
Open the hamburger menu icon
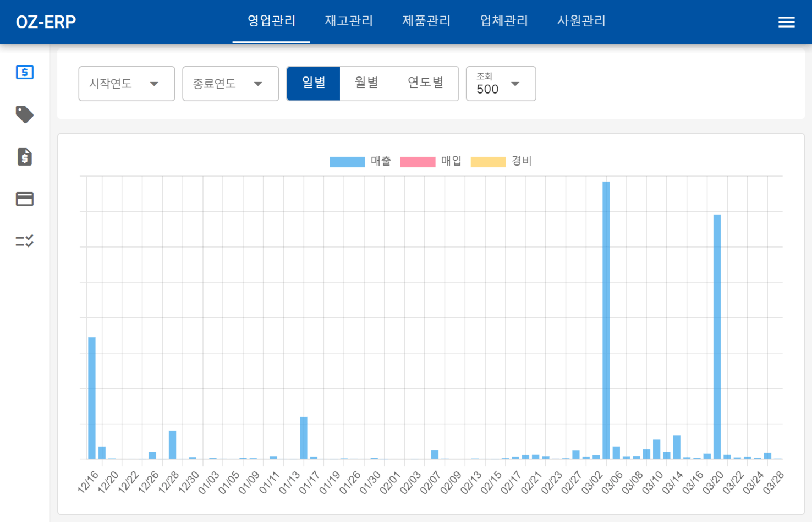tap(786, 22)
